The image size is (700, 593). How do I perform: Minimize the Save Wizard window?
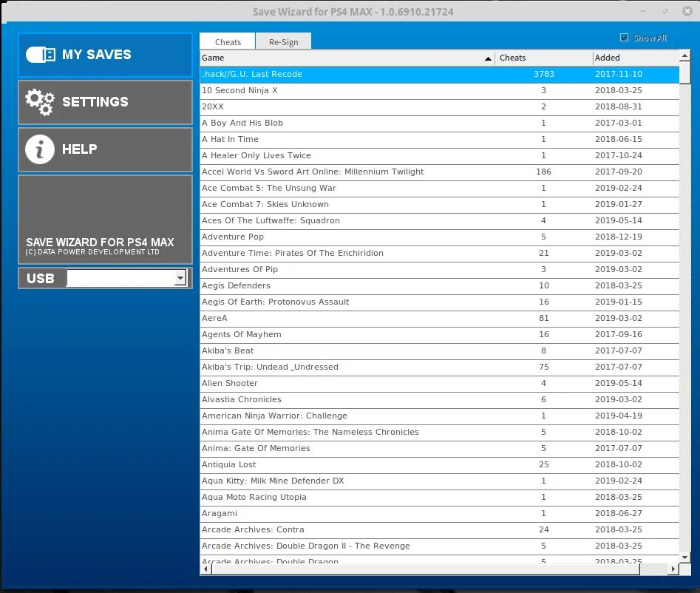point(643,11)
